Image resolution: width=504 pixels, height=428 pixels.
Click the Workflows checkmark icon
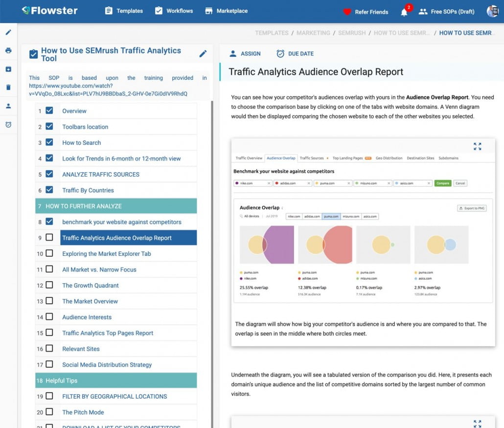tap(159, 11)
